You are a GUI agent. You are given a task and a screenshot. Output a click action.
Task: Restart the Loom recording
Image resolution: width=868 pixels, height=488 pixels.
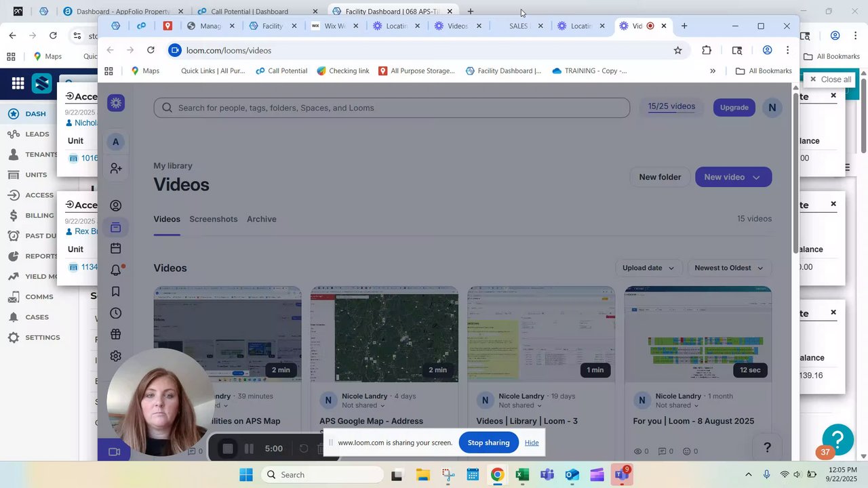click(x=304, y=449)
